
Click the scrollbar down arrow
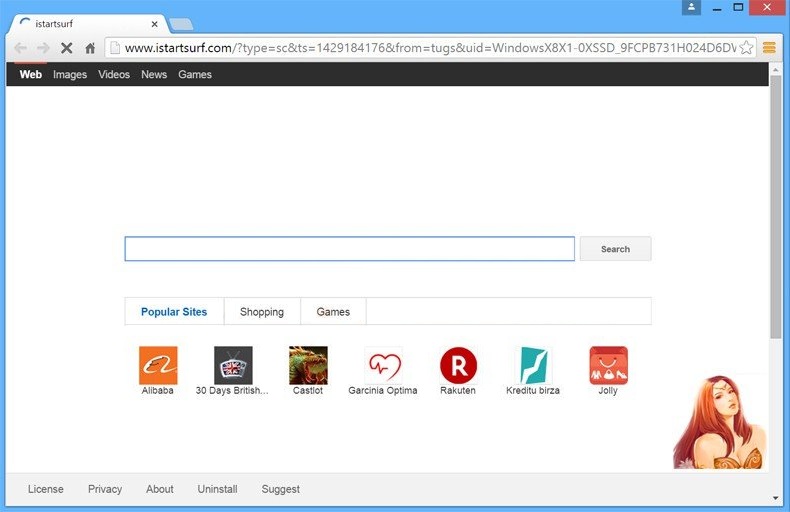775,498
